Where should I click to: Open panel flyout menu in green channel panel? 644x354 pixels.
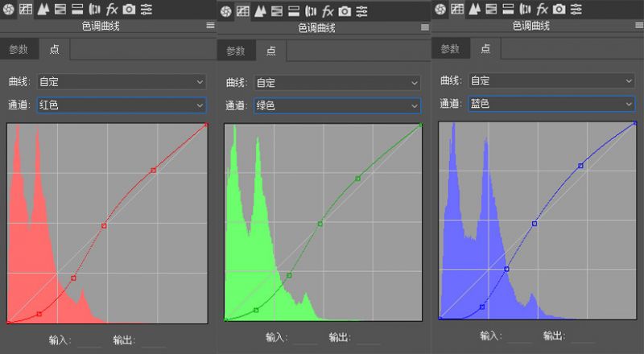424,27
